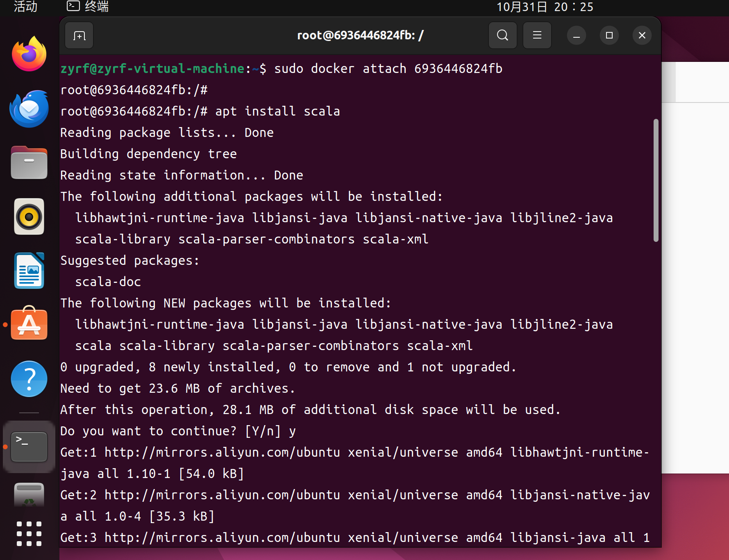
Task: Open the 终端 app menu in top bar
Action: (x=88, y=7)
